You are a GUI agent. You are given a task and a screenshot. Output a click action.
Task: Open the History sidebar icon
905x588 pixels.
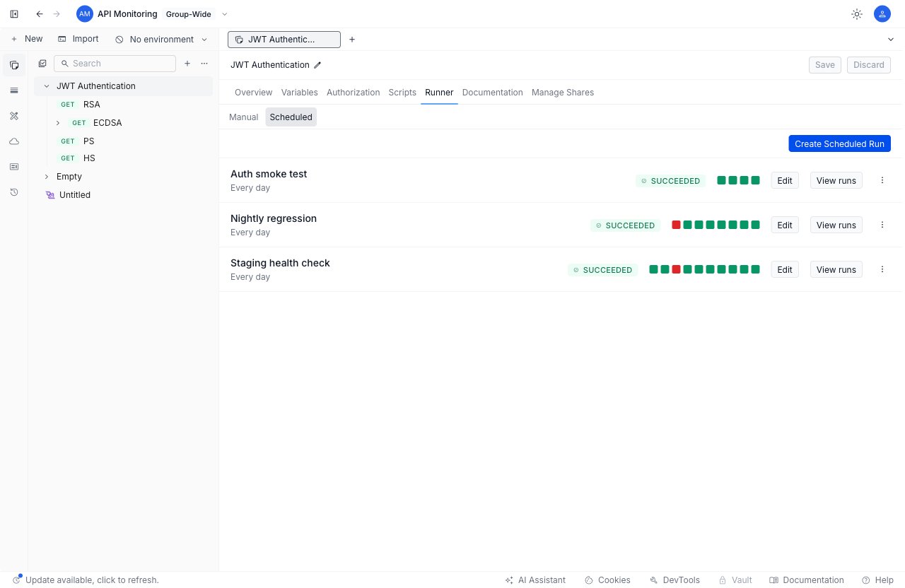pos(14,192)
